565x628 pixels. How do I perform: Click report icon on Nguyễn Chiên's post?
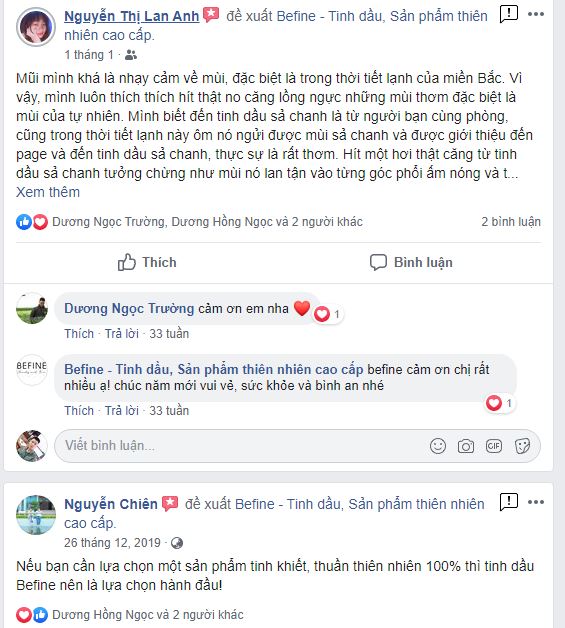[509, 502]
